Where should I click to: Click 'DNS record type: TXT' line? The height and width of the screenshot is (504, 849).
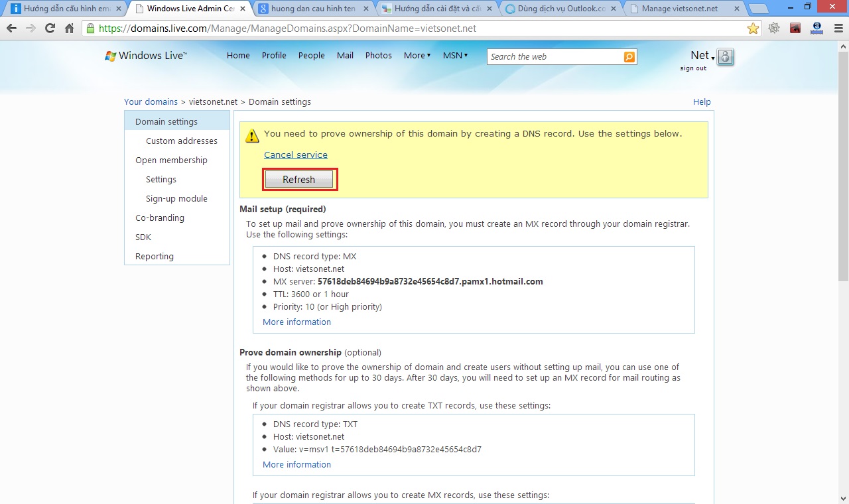coord(316,424)
